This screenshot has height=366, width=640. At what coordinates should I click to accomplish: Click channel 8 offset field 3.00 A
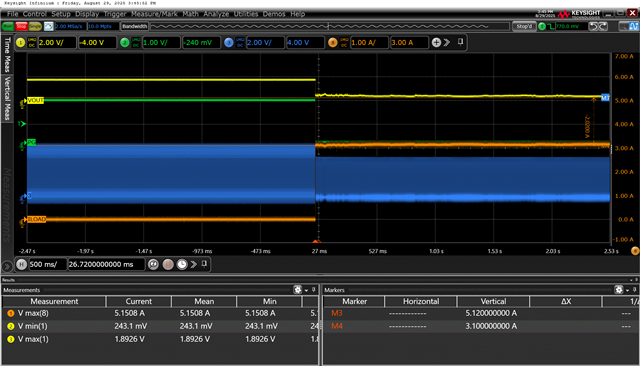(x=409, y=42)
